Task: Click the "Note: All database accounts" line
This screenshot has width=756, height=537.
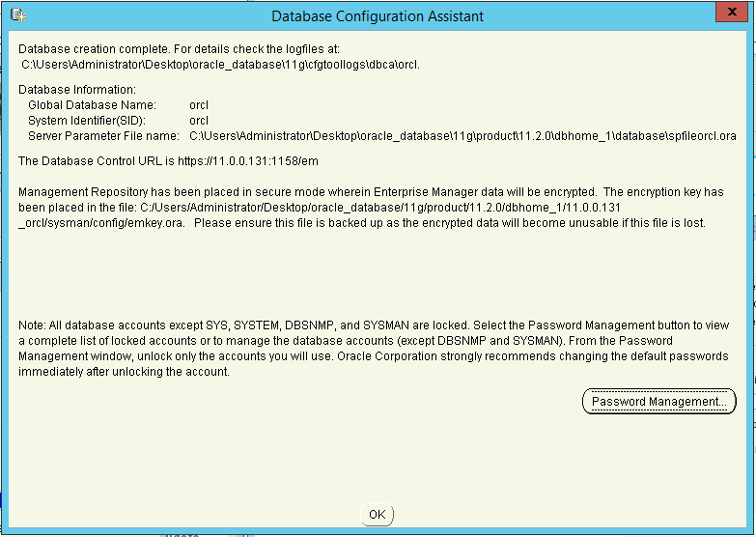Action: [374, 325]
